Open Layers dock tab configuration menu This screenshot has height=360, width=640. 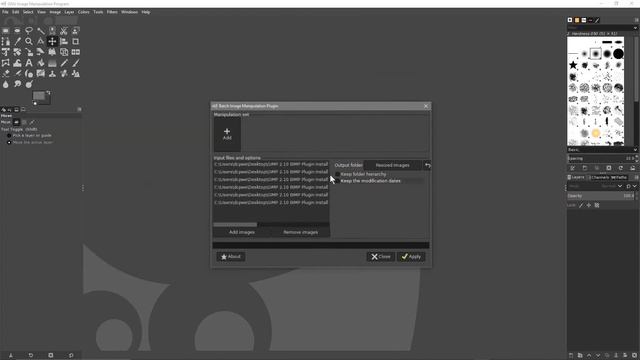[636, 178]
